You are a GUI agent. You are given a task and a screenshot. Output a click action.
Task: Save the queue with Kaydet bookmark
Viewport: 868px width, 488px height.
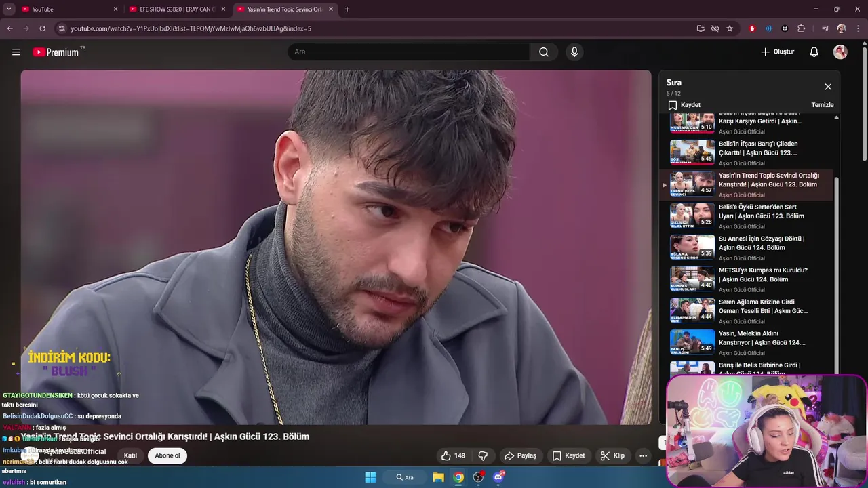(x=684, y=105)
